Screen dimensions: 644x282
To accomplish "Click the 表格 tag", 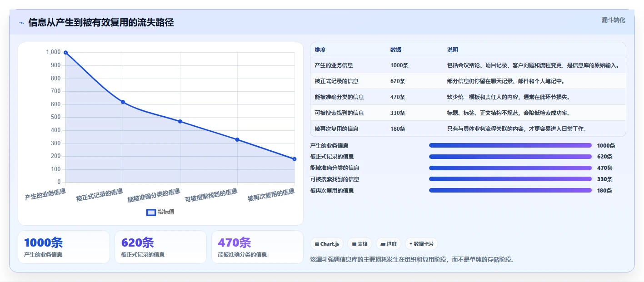I will (x=359, y=244).
